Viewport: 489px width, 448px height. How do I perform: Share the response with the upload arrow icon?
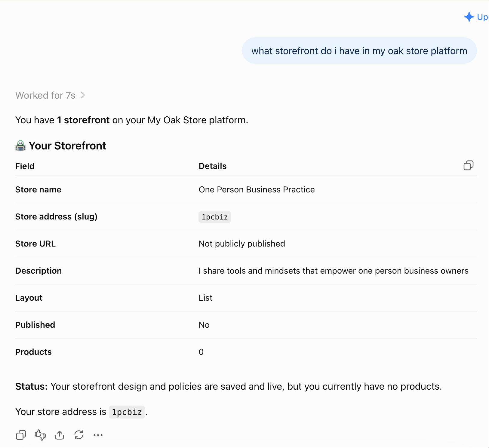[60, 435]
